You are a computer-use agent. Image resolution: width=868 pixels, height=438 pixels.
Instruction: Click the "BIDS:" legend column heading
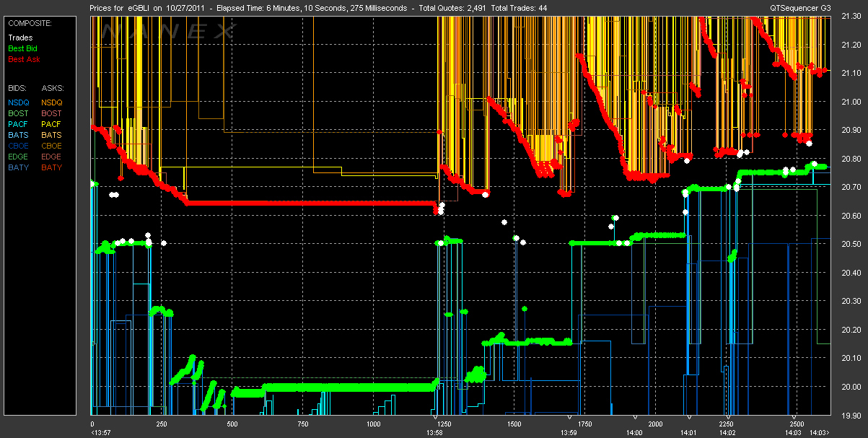click(x=17, y=88)
